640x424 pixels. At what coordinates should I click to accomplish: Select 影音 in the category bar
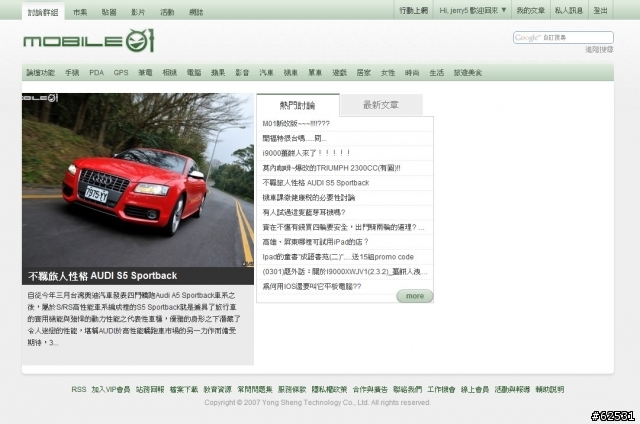point(242,73)
